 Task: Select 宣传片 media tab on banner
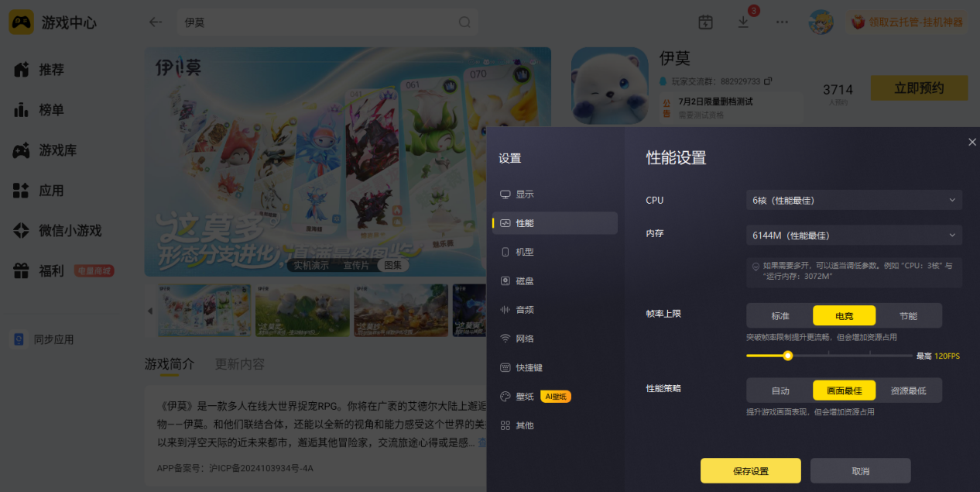click(356, 265)
